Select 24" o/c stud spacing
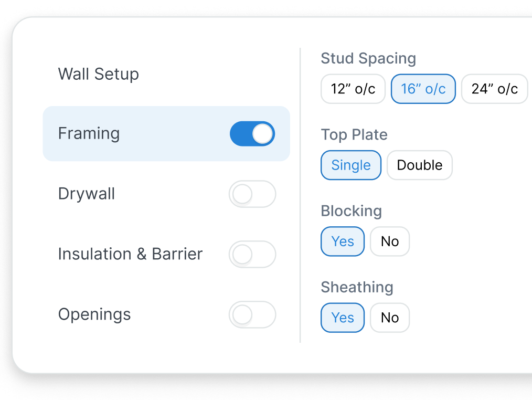 click(x=494, y=89)
